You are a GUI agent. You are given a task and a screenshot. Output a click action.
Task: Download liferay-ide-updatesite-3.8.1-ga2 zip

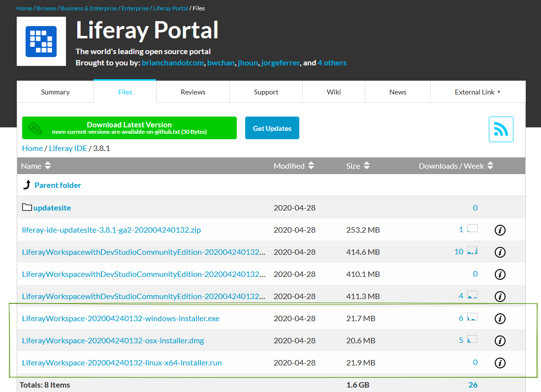[111, 230]
